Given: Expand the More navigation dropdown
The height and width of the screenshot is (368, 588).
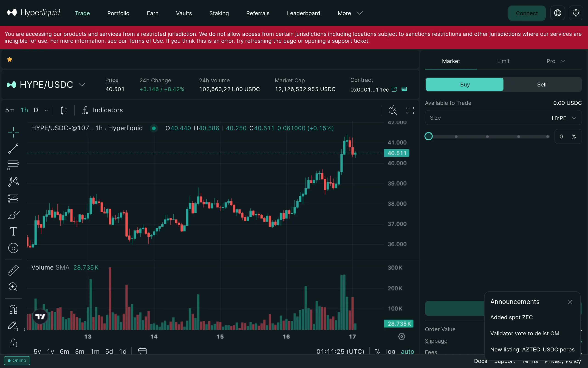Looking at the screenshot, I should (x=350, y=13).
